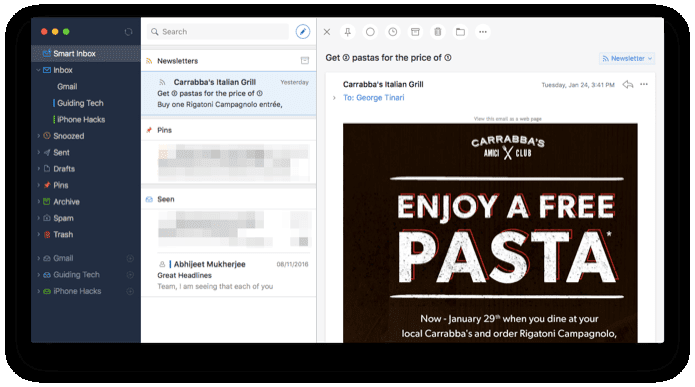Screen dimensions: 695x387
Task: Expand the Drafts folder chevron
Action: (39, 168)
